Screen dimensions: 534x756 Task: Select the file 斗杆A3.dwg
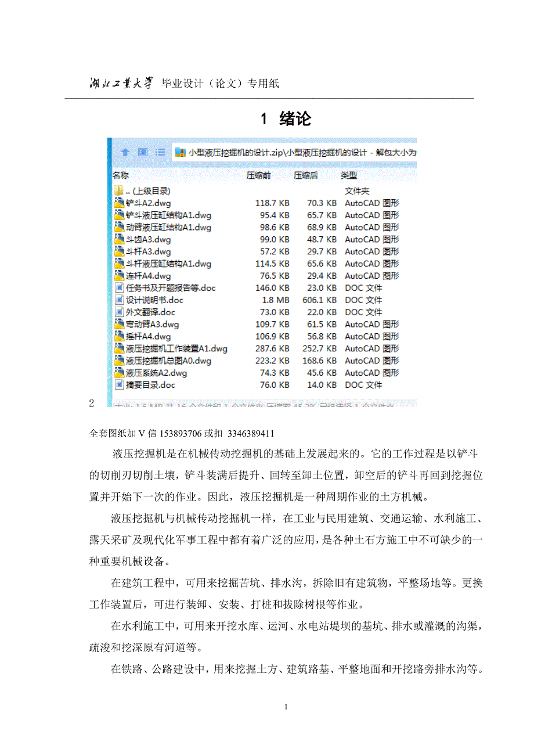coord(149,251)
